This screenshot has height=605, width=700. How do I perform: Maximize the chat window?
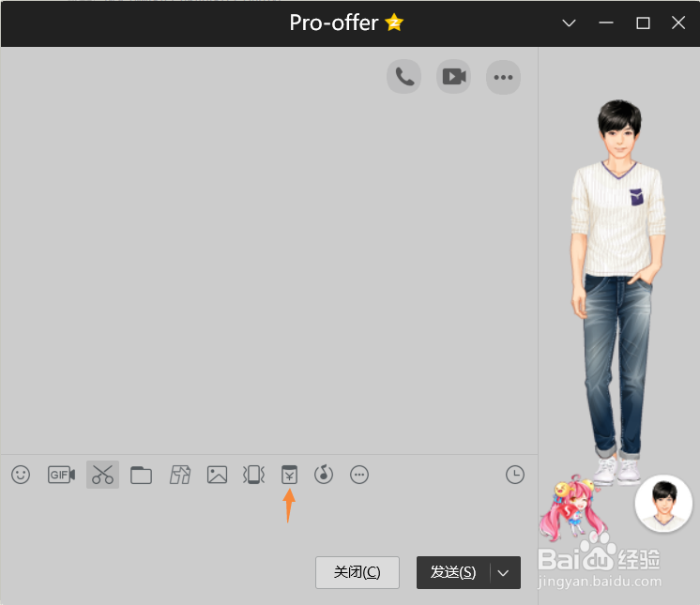tap(643, 23)
